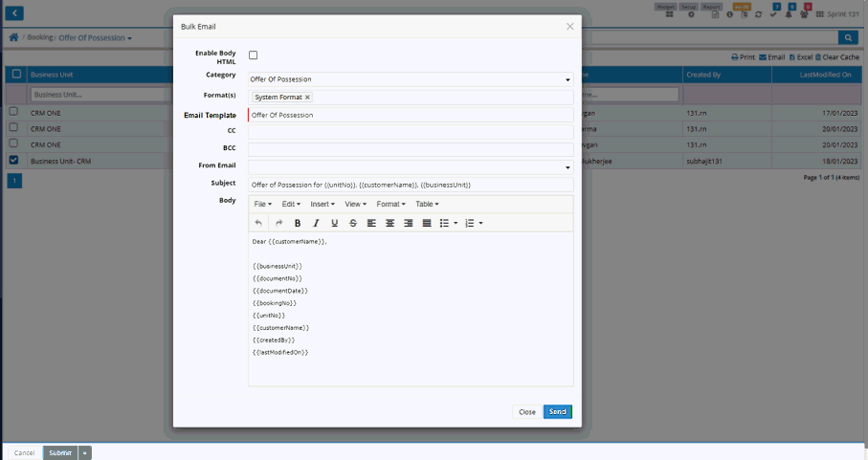Screen dimensions: 868x460
Task: Justify the email body text
Action: tap(427, 223)
